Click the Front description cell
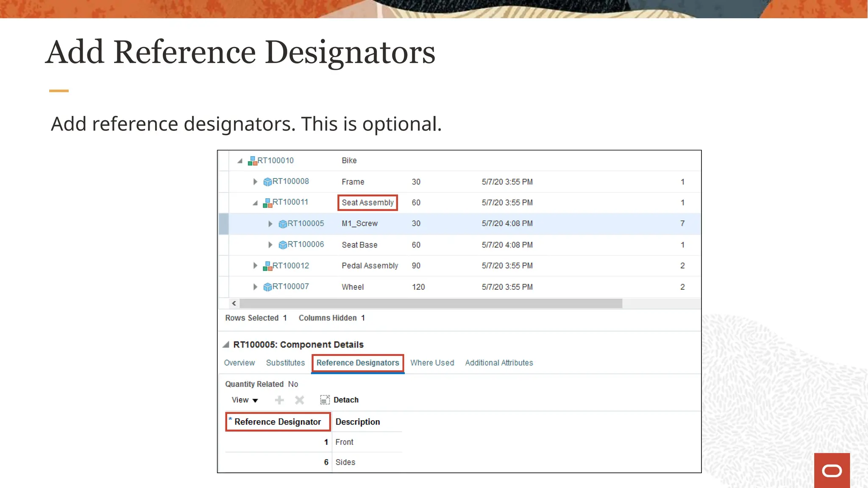 pyautogui.click(x=345, y=442)
